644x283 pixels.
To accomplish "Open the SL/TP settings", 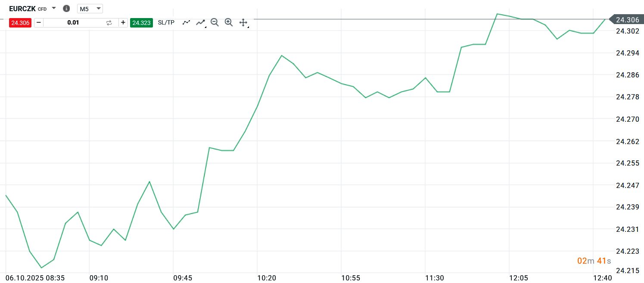I will click(x=166, y=23).
